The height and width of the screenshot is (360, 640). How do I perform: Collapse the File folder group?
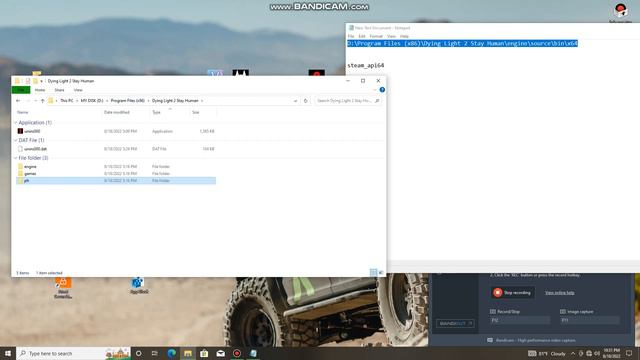click(x=16, y=158)
